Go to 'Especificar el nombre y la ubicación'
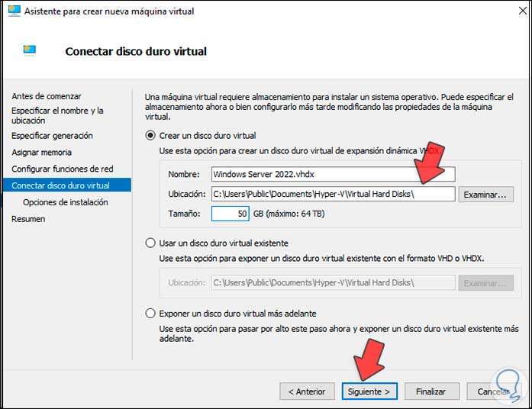Screen dimensions: 532x409 (x=57, y=115)
